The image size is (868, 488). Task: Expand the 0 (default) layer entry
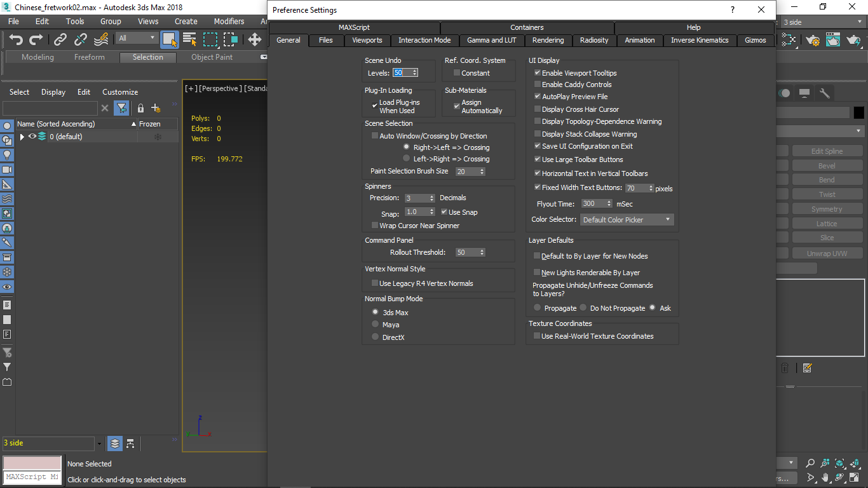point(21,136)
